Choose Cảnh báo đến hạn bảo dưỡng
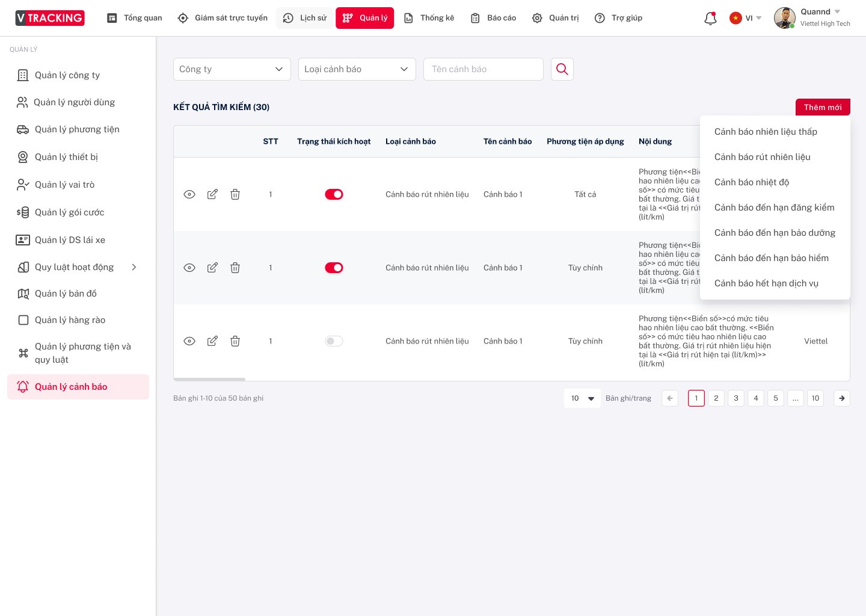The width and height of the screenshot is (866, 616). tap(775, 233)
